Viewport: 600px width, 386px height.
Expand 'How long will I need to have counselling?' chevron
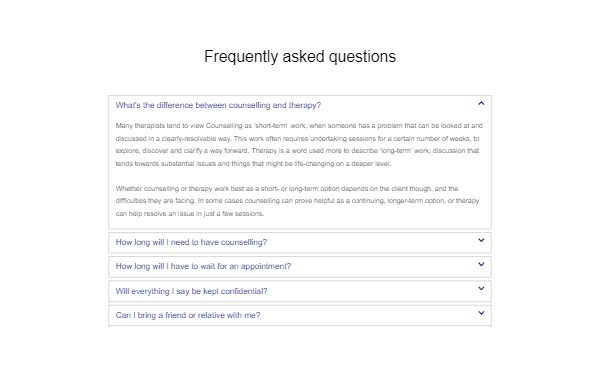481,240
